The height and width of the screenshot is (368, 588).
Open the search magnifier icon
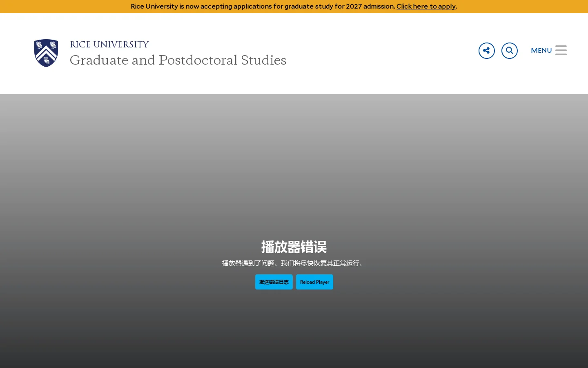point(509,51)
